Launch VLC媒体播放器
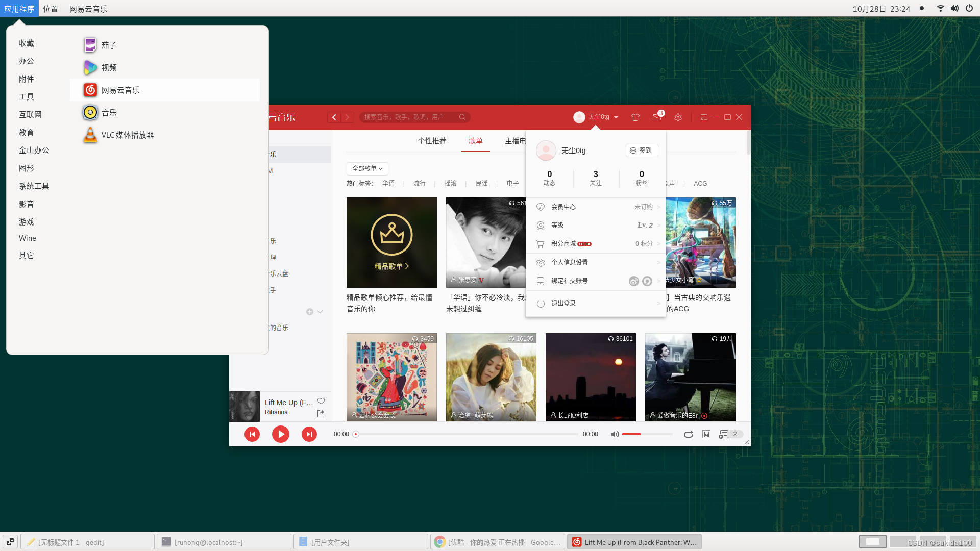This screenshot has height=551, width=980. (x=165, y=135)
